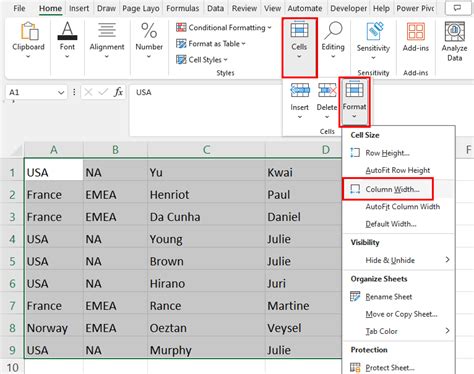This screenshot has width=474, height=374.
Task: Open the File tab
Action: [x=19, y=8]
